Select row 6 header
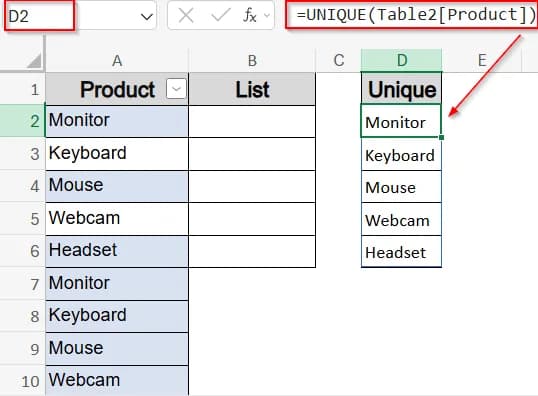Viewport: 538px width, 396px height. [22, 251]
